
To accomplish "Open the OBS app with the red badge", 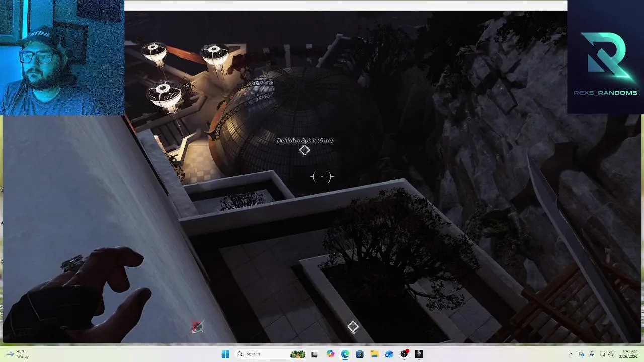I will click(x=404, y=354).
